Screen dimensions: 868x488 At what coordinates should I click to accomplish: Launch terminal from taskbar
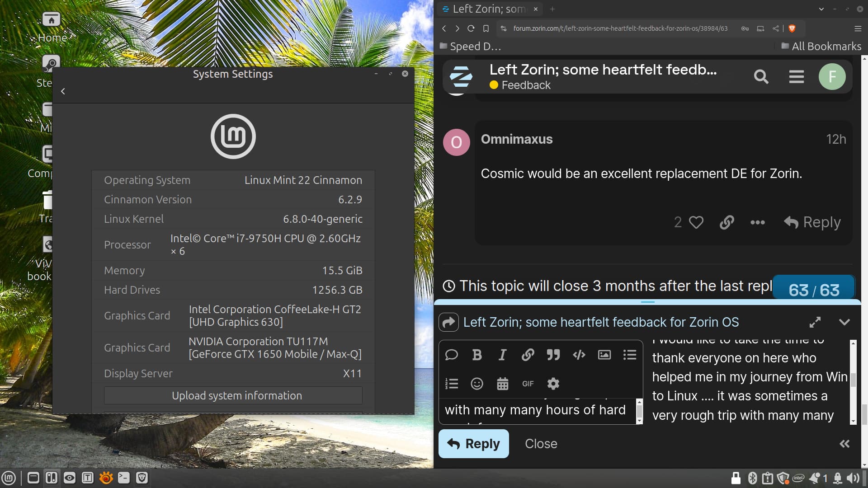(x=123, y=478)
